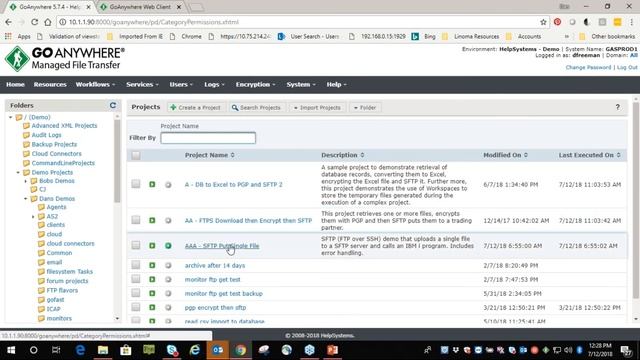This screenshot has width=640, height=360.
Task: Sort by Project Name column
Action: click(210, 155)
